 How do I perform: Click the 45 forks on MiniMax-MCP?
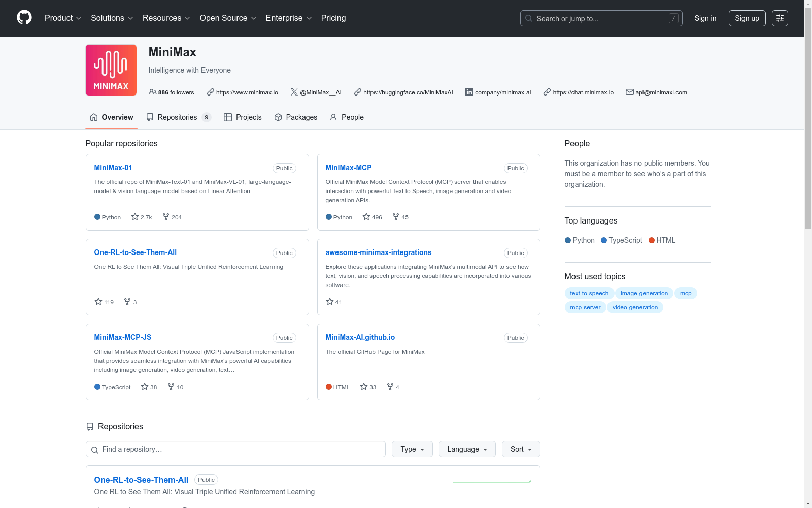[x=400, y=217]
